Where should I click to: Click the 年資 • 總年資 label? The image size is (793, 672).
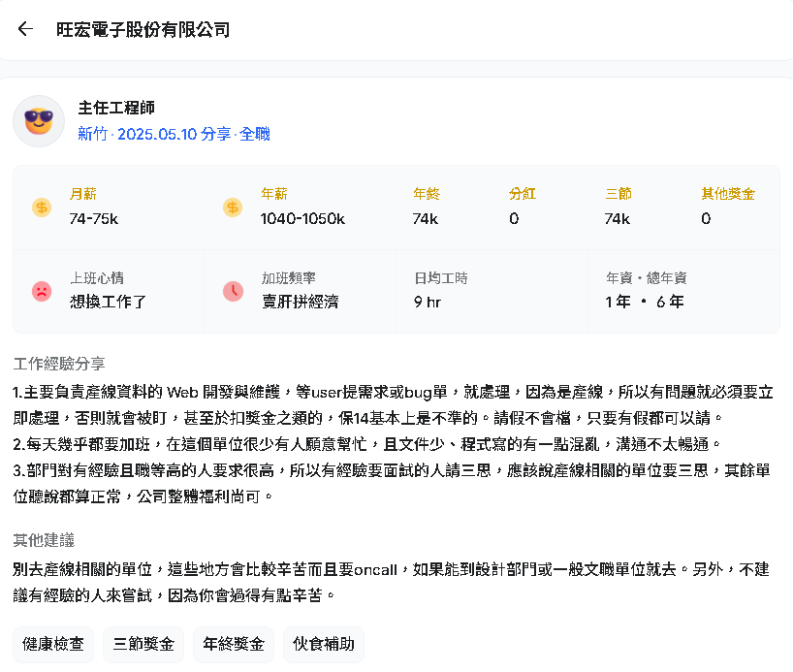[x=646, y=277]
